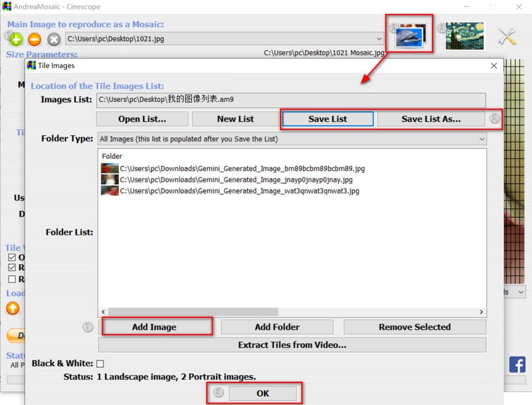The image size is (532, 405).
Task: Click the Facebook icon in main window
Action: point(517,364)
